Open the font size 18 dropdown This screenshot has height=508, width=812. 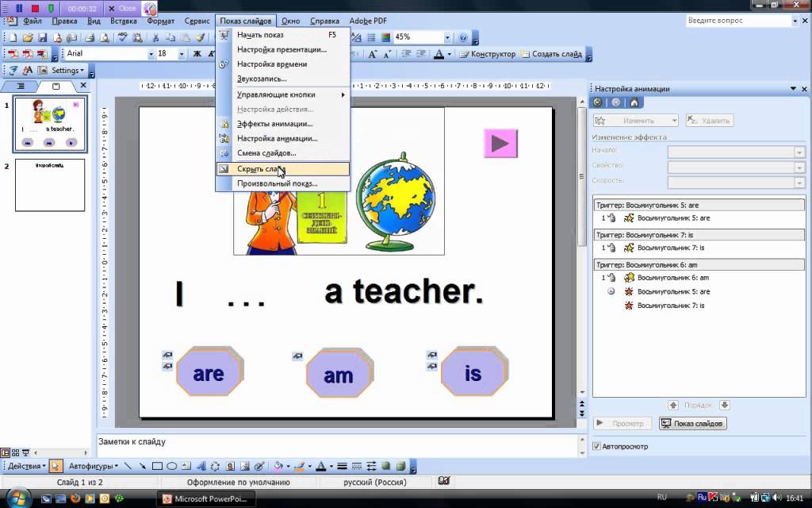pos(182,54)
